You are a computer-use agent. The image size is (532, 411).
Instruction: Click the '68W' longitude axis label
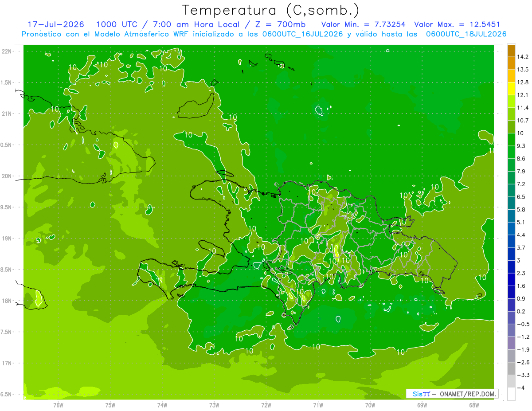474,405
